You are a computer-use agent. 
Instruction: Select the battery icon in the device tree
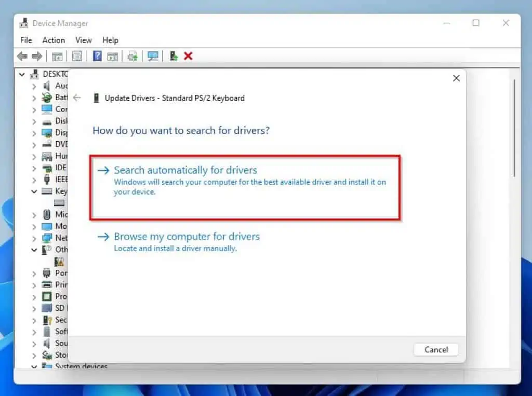(47, 98)
